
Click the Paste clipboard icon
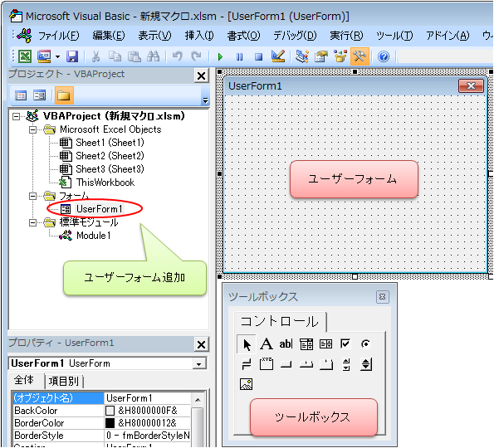pos(135,56)
